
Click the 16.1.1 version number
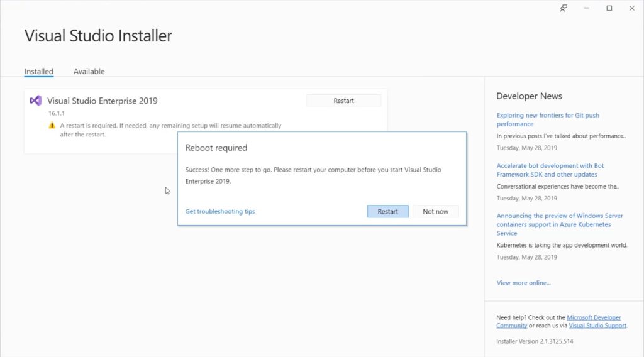(x=56, y=113)
